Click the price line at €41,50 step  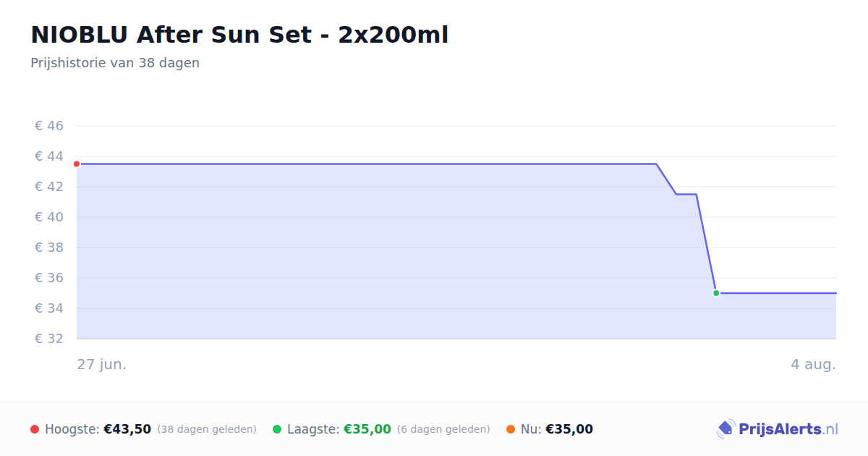click(686, 194)
